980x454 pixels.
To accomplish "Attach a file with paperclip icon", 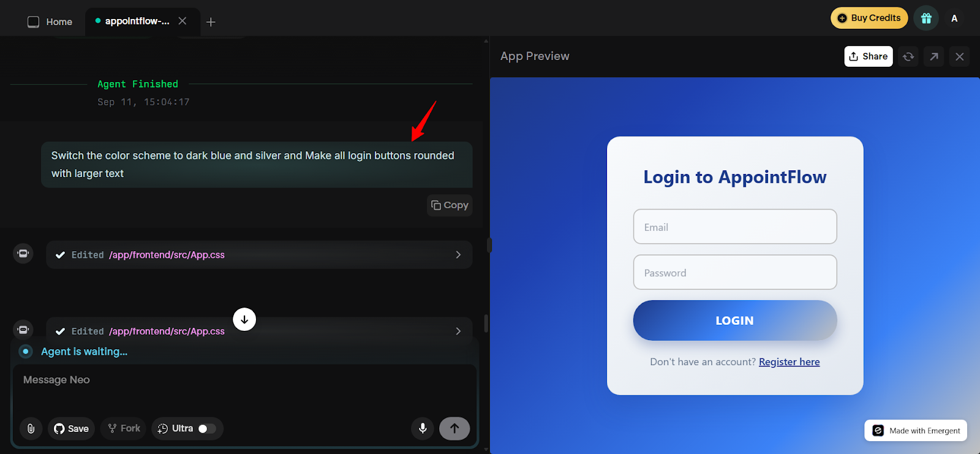I will 31,428.
